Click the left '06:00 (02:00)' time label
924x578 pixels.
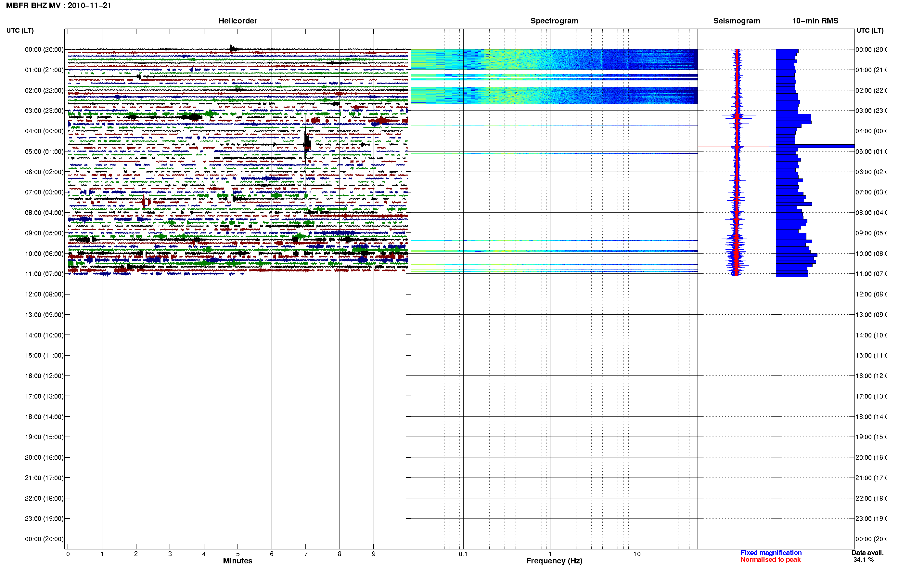coord(44,172)
